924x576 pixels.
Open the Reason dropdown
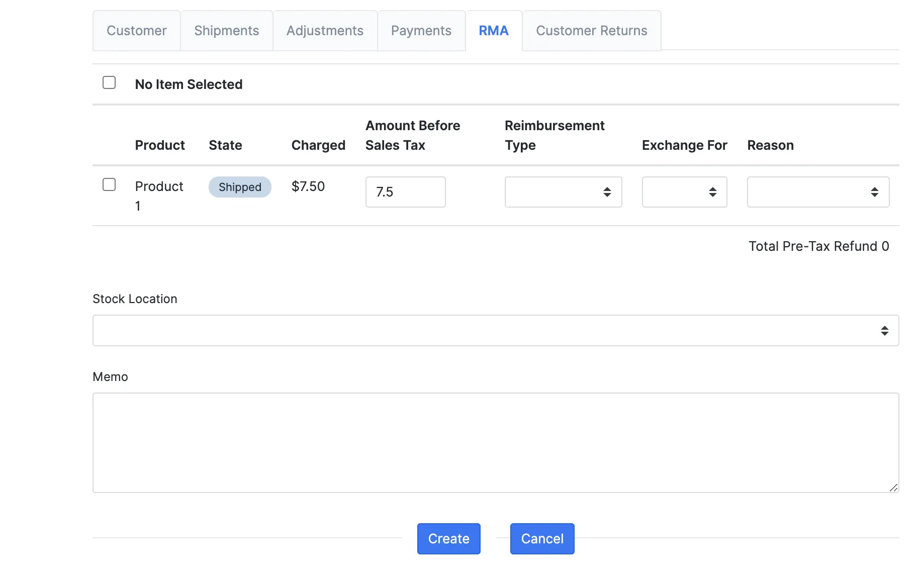tap(818, 192)
